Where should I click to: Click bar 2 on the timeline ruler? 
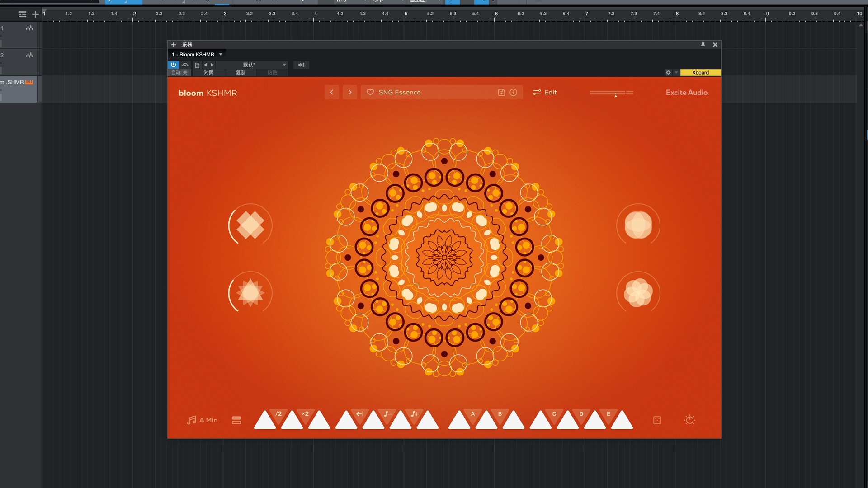coord(134,14)
